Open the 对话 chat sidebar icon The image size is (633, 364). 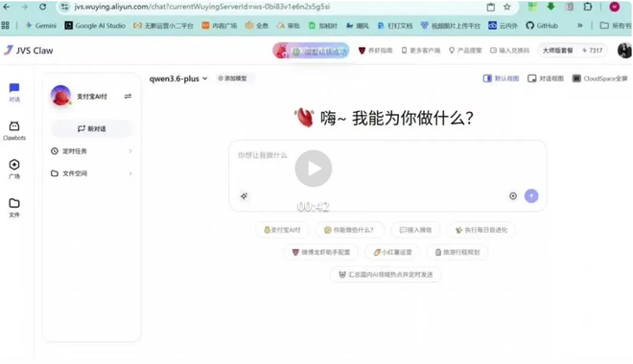click(x=14, y=92)
